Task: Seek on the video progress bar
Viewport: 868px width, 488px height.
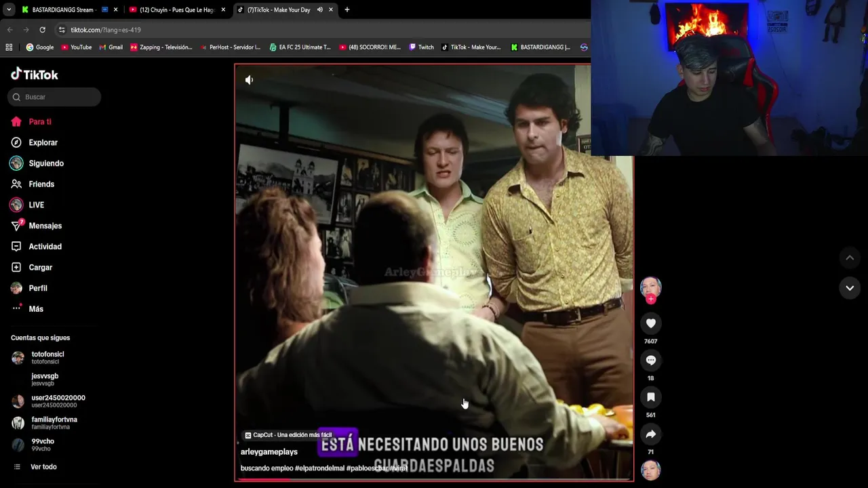Action: (x=434, y=479)
